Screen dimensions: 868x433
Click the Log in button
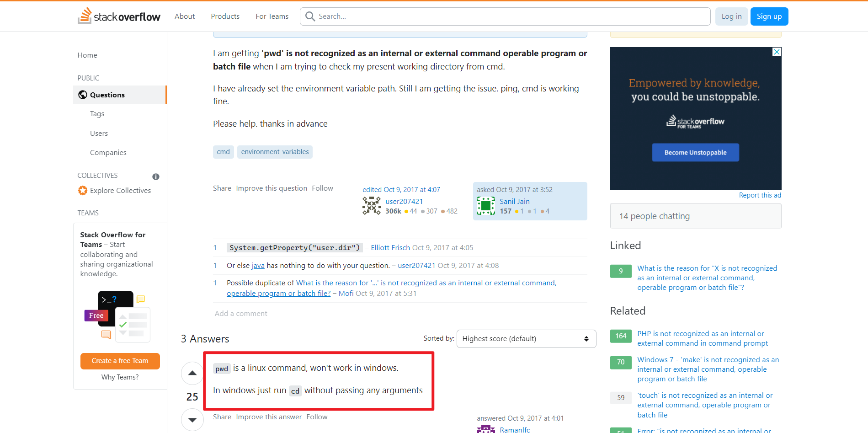[731, 16]
